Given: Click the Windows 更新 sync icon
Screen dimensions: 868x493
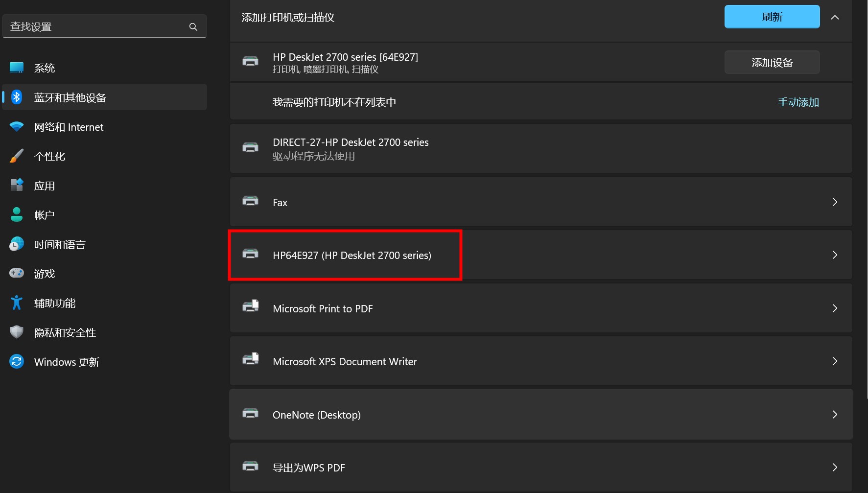Looking at the screenshot, I should tap(17, 361).
